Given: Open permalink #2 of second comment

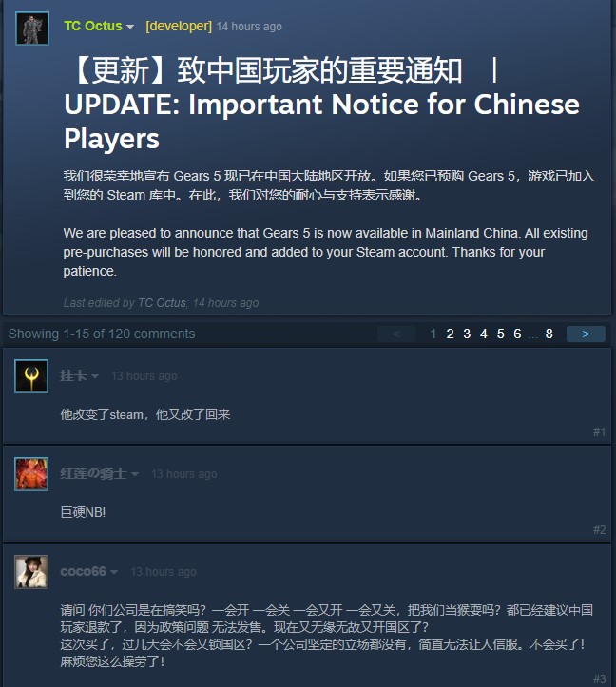Looking at the screenshot, I should pyautogui.click(x=599, y=530).
